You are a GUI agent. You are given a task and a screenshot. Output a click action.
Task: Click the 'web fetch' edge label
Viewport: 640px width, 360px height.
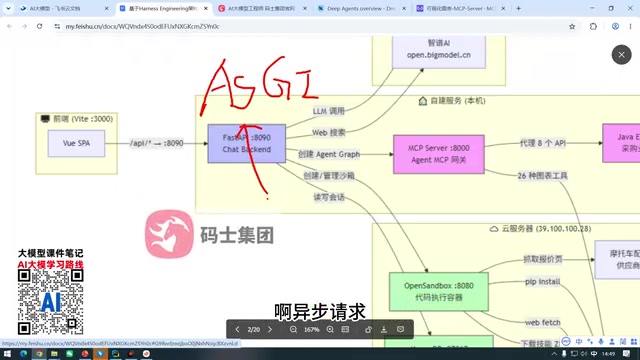[542, 322]
